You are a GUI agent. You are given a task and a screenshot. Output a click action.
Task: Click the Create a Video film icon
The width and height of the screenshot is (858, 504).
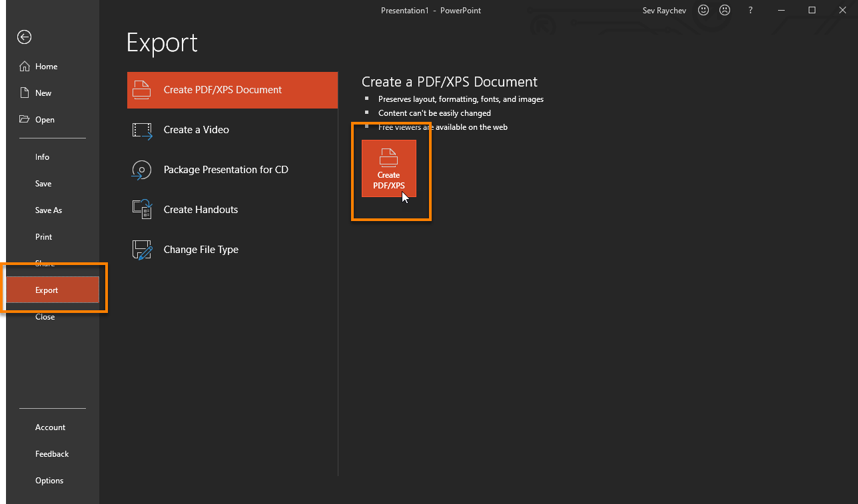[x=143, y=130]
